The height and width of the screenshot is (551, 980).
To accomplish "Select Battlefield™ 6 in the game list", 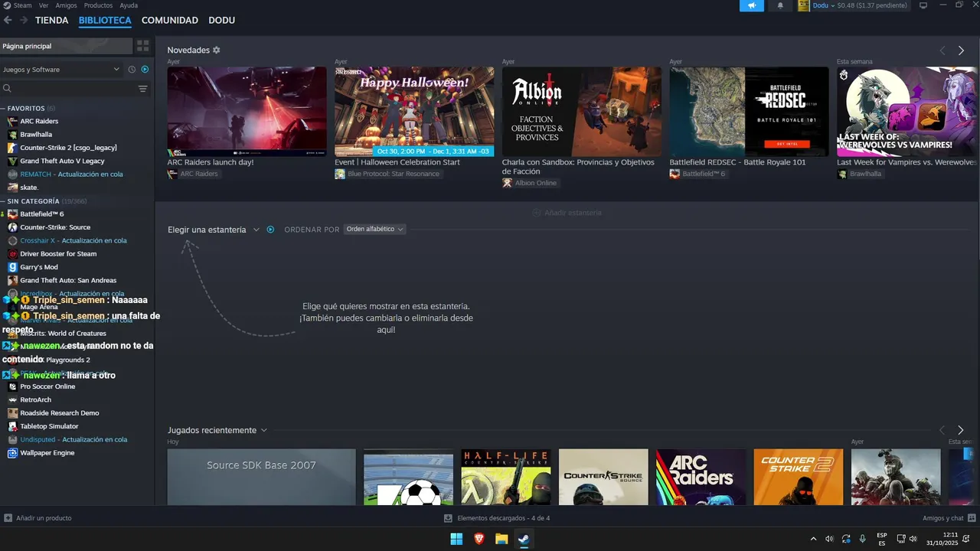I will pyautogui.click(x=41, y=214).
